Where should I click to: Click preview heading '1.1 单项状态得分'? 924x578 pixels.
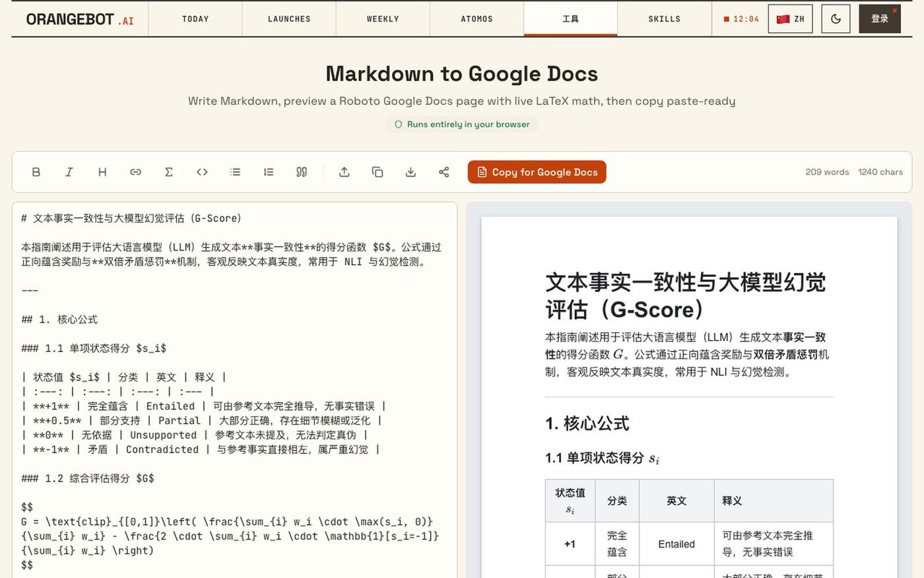[x=602, y=458]
